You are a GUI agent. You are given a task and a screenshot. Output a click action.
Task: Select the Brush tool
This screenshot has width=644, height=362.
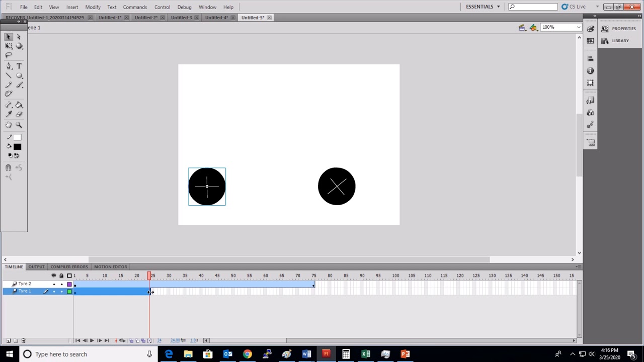tap(19, 85)
